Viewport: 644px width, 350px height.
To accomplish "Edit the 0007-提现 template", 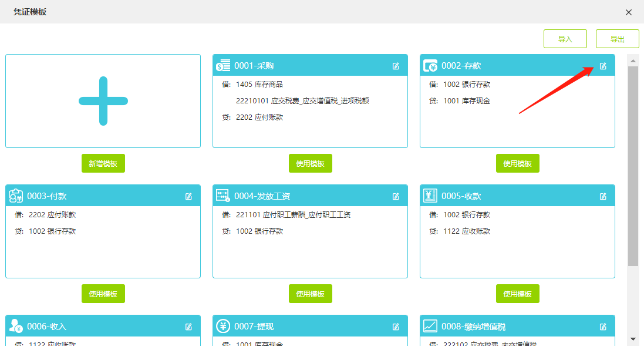I will tap(396, 327).
